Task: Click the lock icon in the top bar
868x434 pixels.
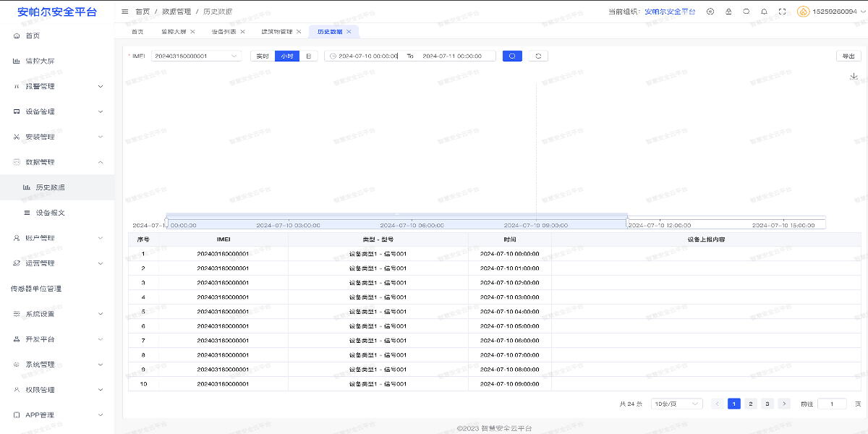Action: (x=728, y=11)
